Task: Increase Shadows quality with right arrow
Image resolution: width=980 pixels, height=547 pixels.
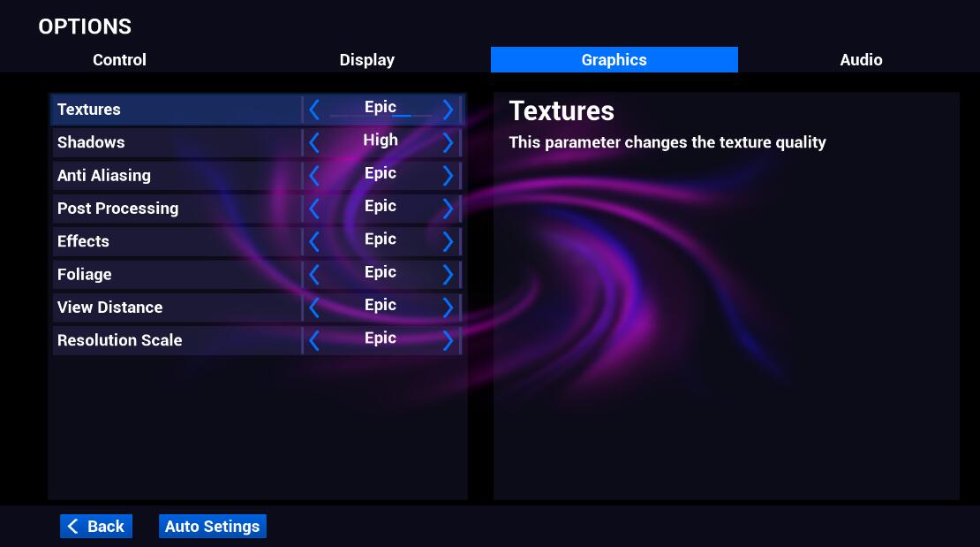Action: pos(448,142)
